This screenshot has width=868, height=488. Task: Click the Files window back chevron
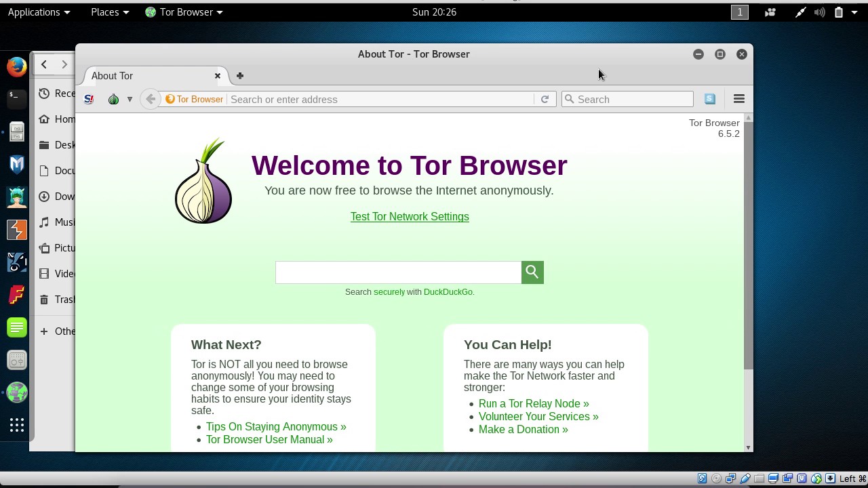44,64
